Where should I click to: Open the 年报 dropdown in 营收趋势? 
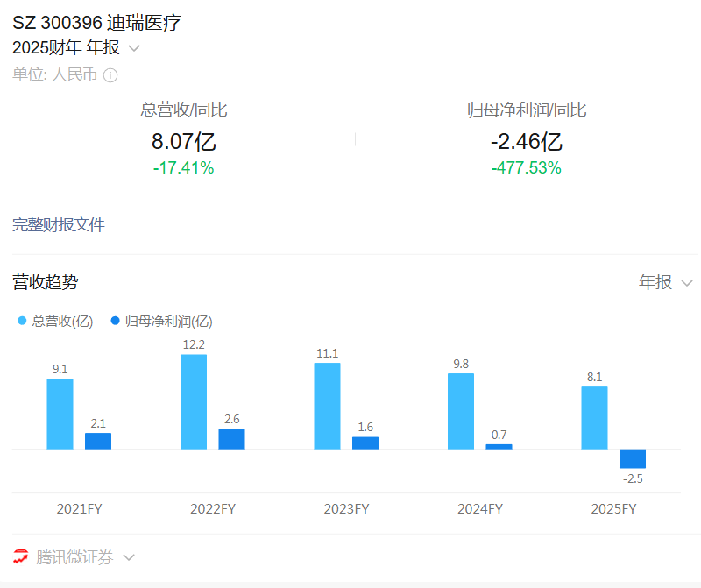[665, 282]
